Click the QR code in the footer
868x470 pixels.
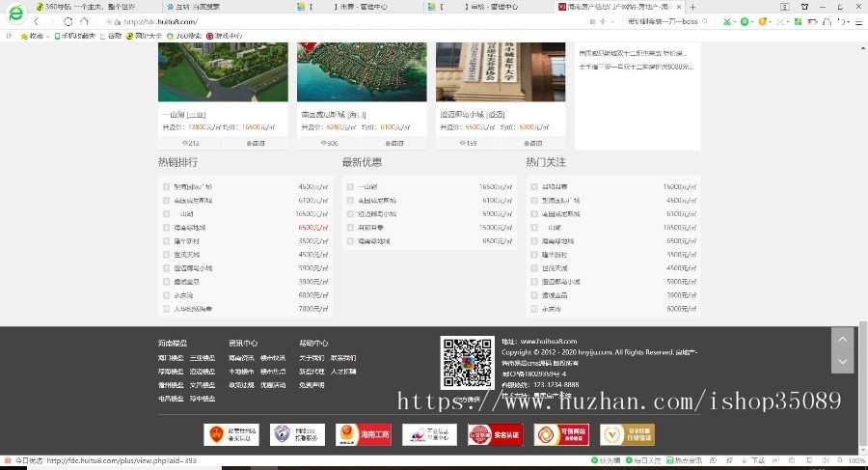point(467,362)
